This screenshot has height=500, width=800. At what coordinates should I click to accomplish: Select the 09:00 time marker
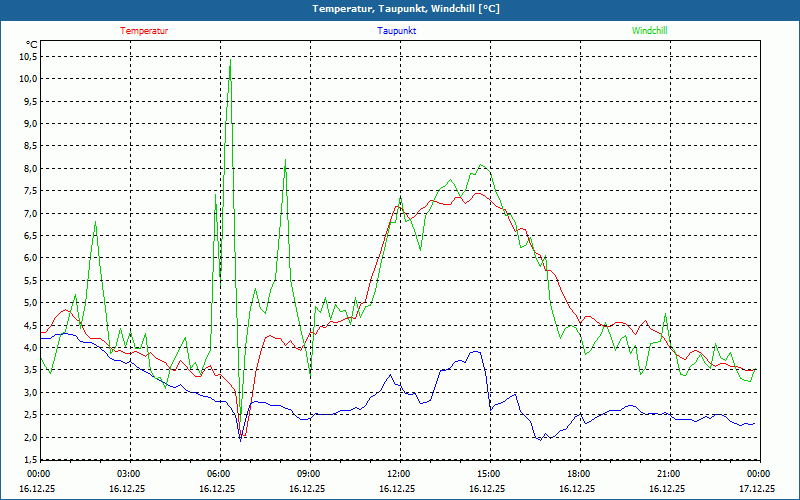[309, 474]
